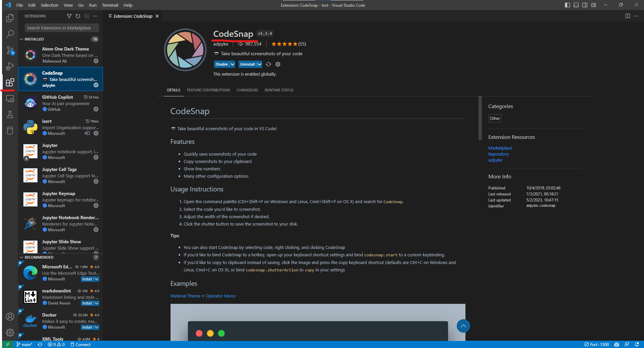The image size is (644, 348).
Task: Click the star rating (55) of CodeSnap
Action: pyautogui.click(x=289, y=44)
